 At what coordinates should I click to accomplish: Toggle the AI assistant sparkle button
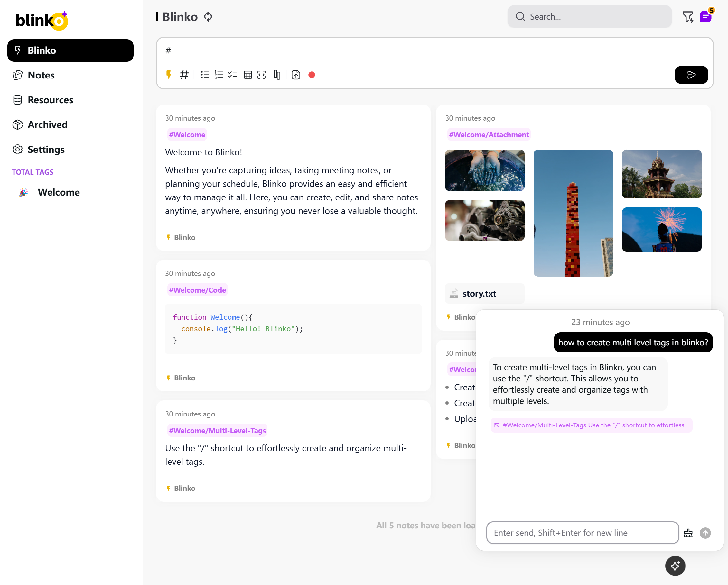tap(675, 566)
